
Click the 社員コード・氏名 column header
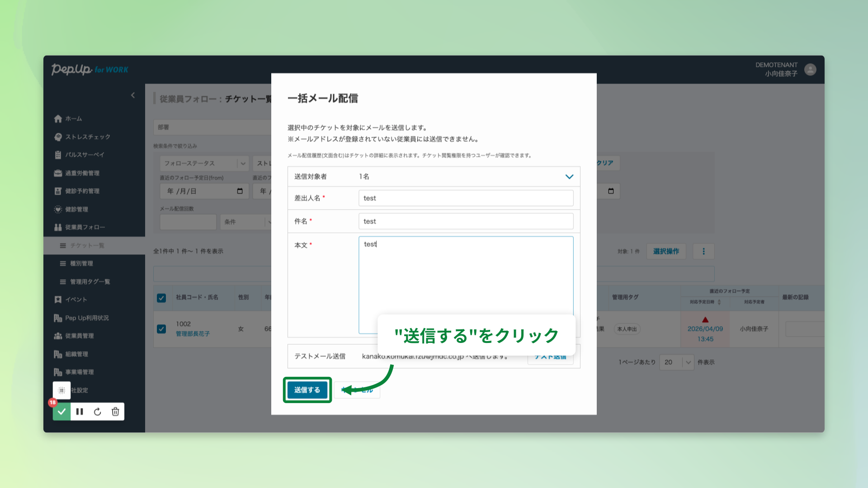pyautogui.click(x=197, y=297)
